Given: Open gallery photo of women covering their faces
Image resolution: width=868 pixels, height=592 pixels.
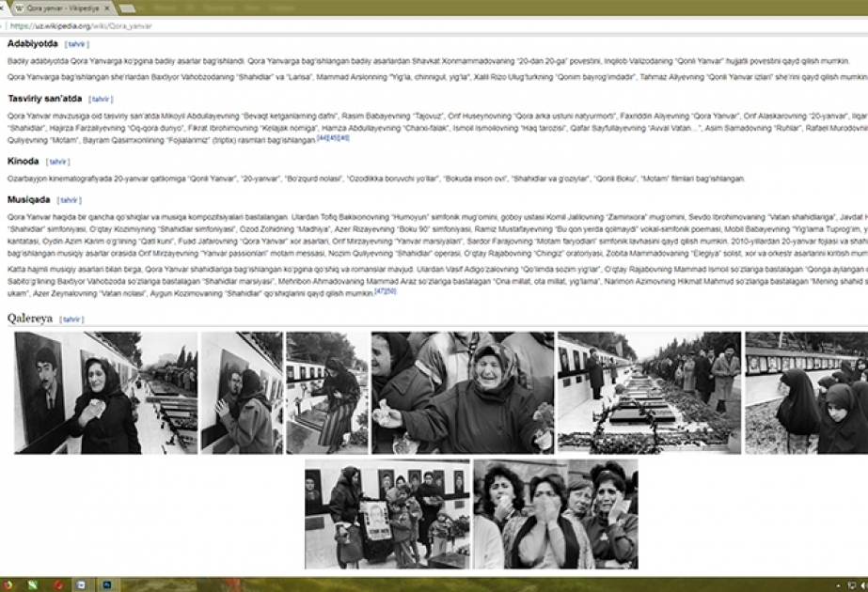Looking at the screenshot, I should pyautogui.click(x=556, y=514).
